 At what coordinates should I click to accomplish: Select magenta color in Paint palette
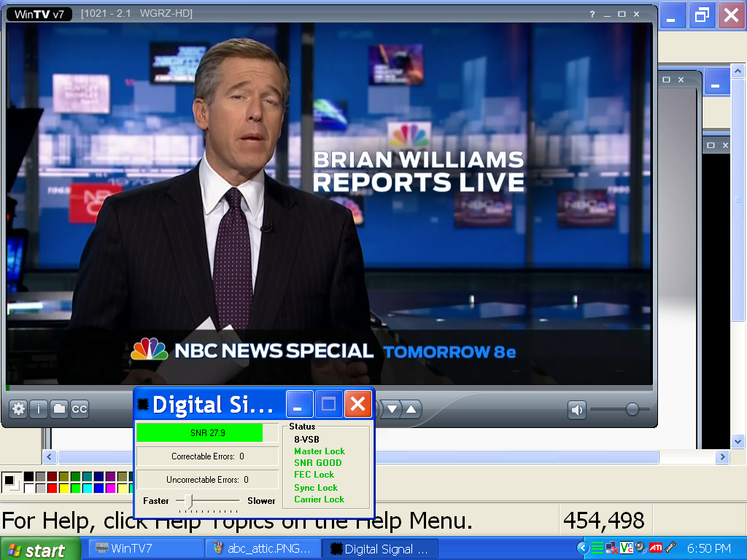click(x=111, y=488)
